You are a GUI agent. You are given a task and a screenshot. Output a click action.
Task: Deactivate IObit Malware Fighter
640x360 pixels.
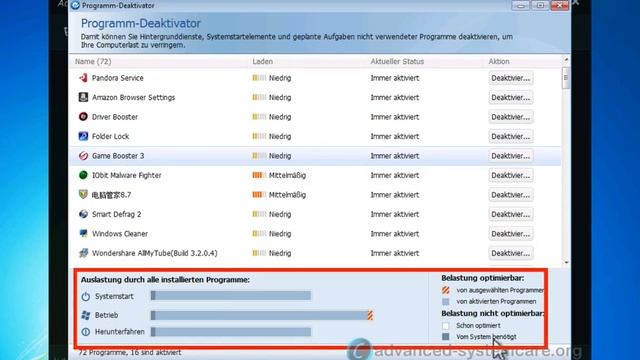coord(511,175)
